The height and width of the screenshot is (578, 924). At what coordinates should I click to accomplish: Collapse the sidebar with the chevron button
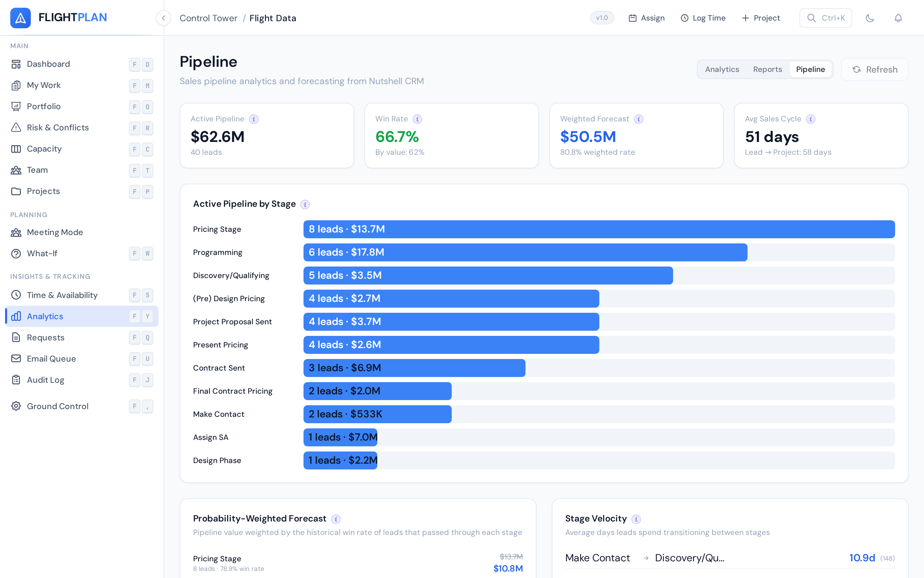(x=163, y=18)
